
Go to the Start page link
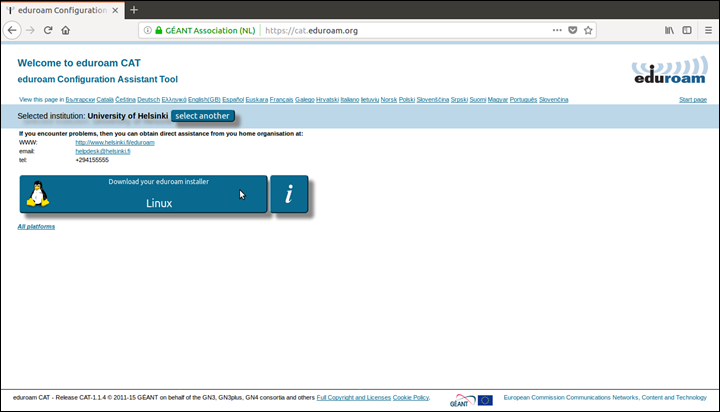693,100
